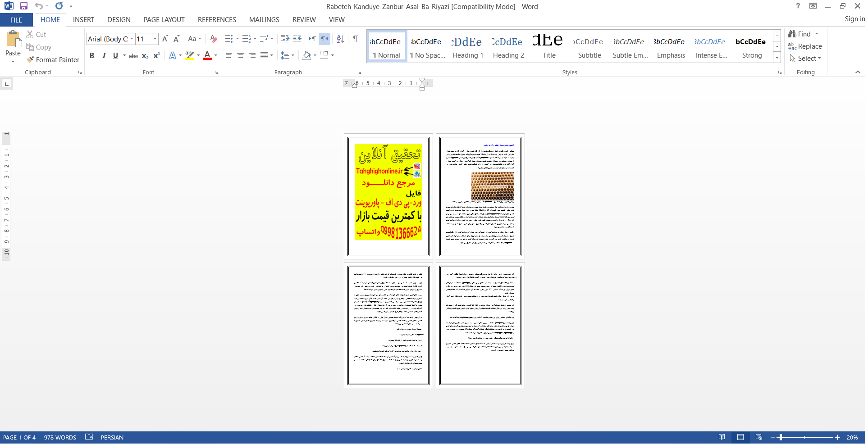
Task: Switch to Read Mode view
Action: click(x=722, y=437)
